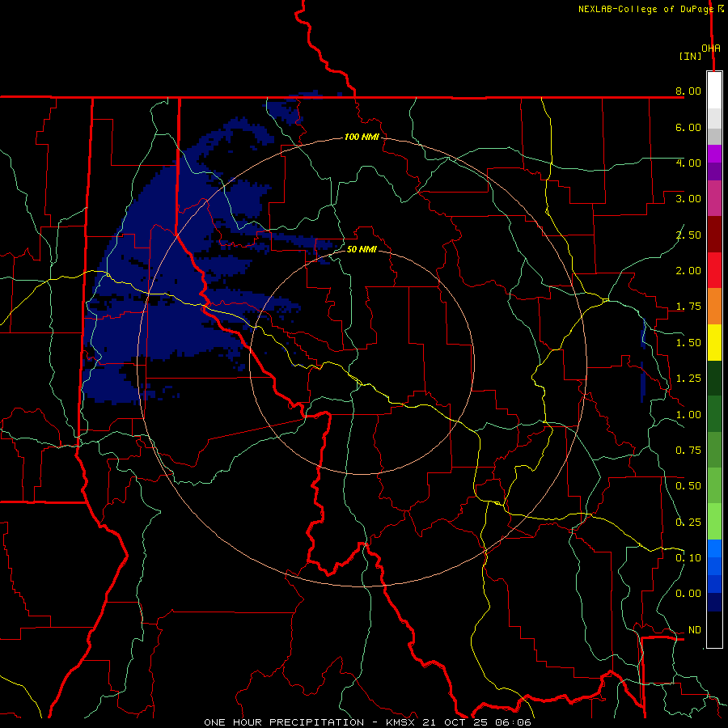
Task: Click the 0.10 legend value
Action: pos(688,558)
